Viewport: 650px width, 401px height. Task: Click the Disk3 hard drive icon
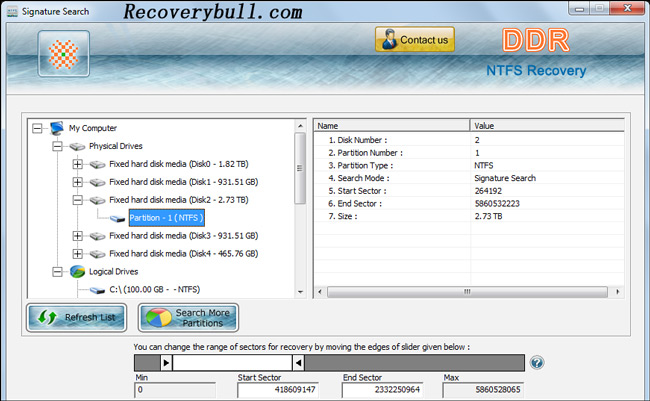click(97, 236)
